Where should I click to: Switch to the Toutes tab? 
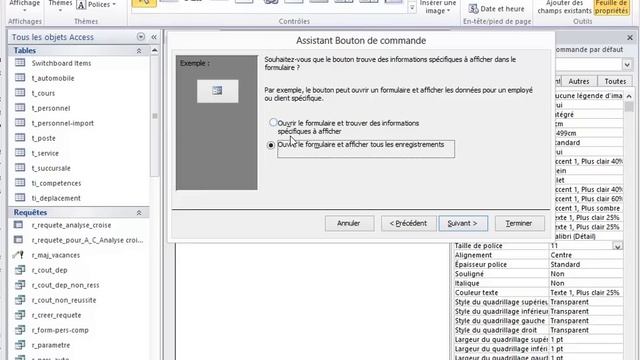point(615,81)
